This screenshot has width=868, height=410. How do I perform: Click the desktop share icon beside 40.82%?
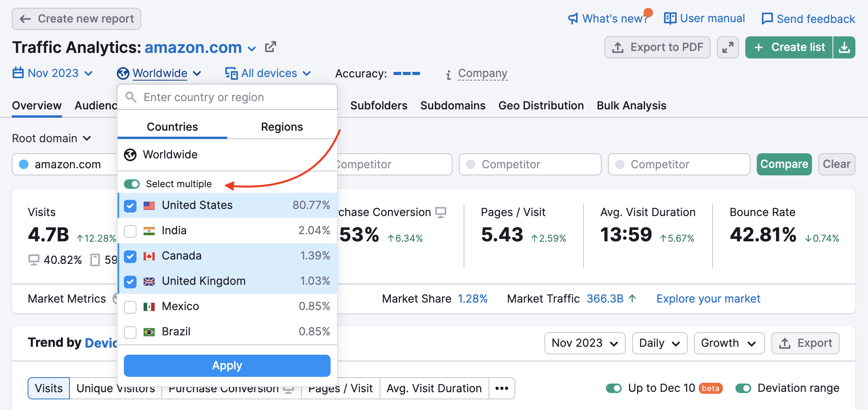[x=34, y=260]
